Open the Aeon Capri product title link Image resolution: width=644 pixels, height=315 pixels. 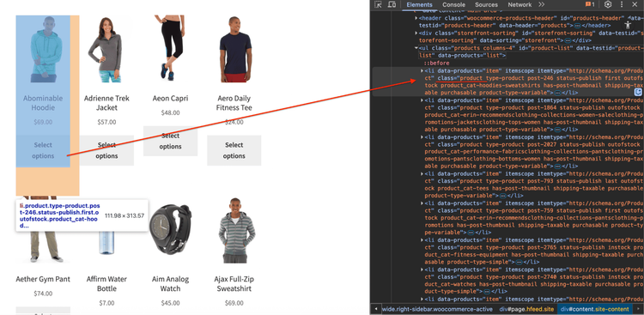click(x=171, y=98)
